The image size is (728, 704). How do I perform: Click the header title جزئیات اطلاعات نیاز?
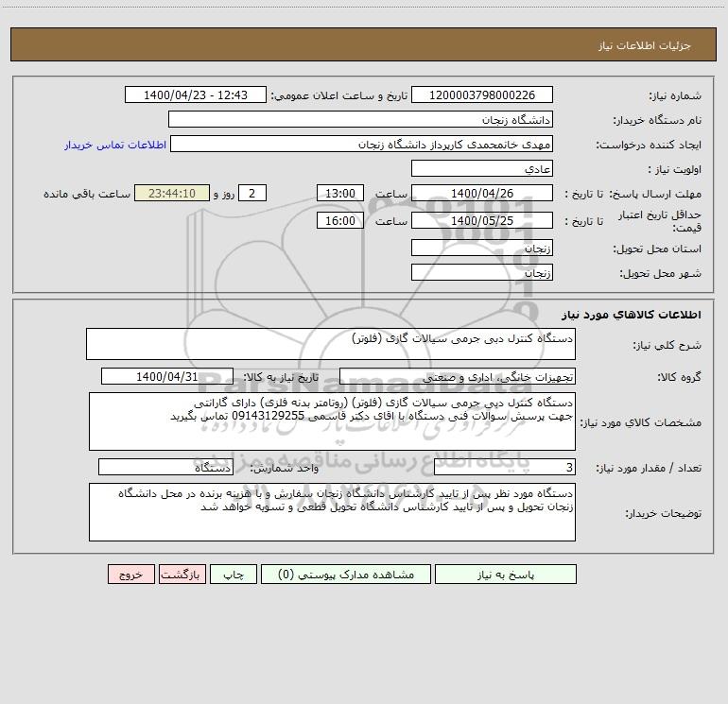[645, 45]
